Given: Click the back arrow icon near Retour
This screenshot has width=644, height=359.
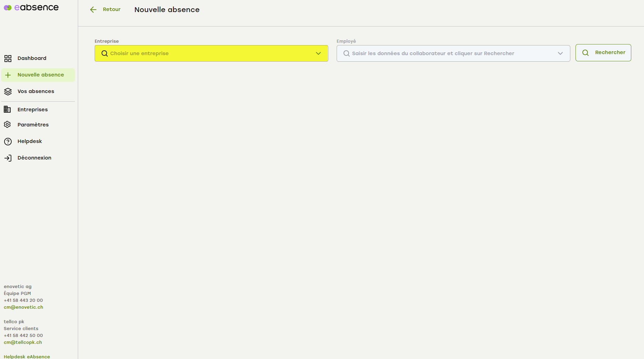Looking at the screenshot, I should point(93,10).
